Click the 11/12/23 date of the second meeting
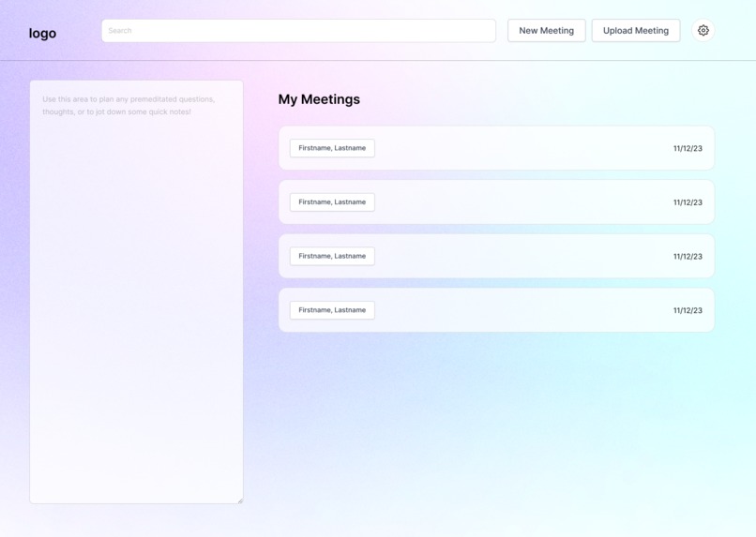This screenshot has width=756, height=537. tap(688, 202)
